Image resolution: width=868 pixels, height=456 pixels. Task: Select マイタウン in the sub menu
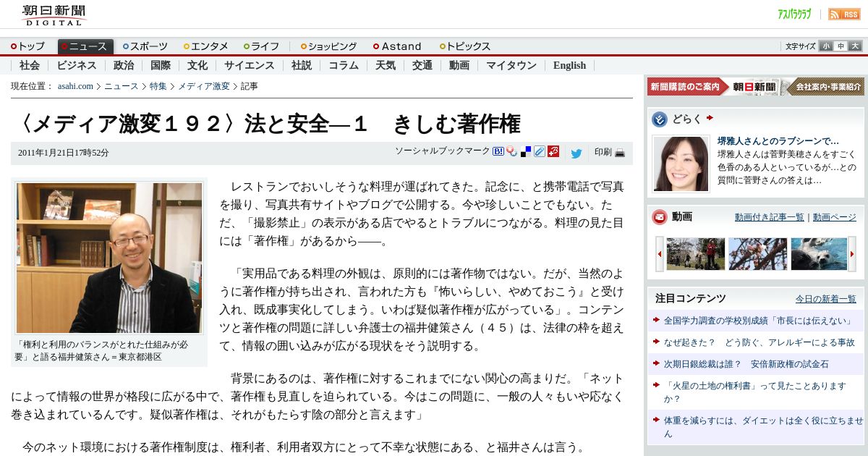click(x=511, y=65)
